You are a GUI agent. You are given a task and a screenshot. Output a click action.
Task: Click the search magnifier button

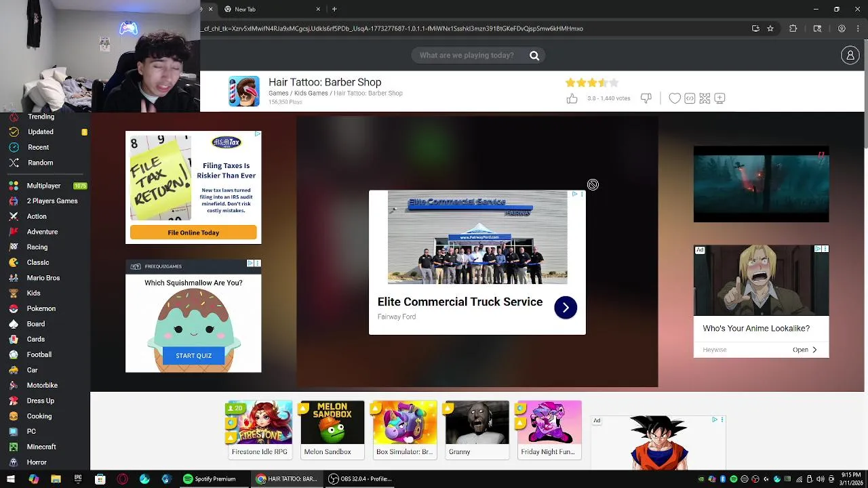[x=534, y=56]
